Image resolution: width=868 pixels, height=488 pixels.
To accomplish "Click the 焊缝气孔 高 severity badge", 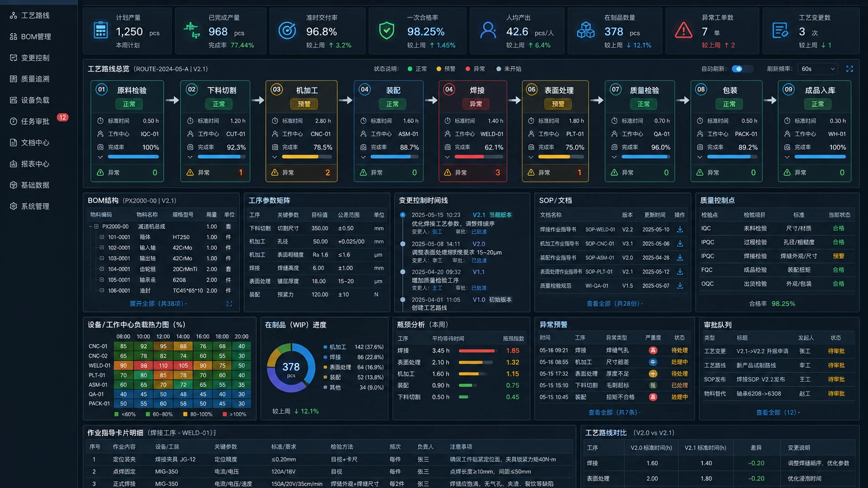I will pos(653,350).
